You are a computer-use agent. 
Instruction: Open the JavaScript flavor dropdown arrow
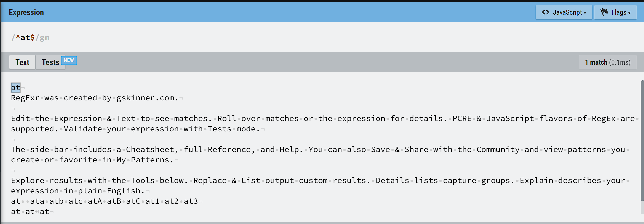[x=585, y=13]
